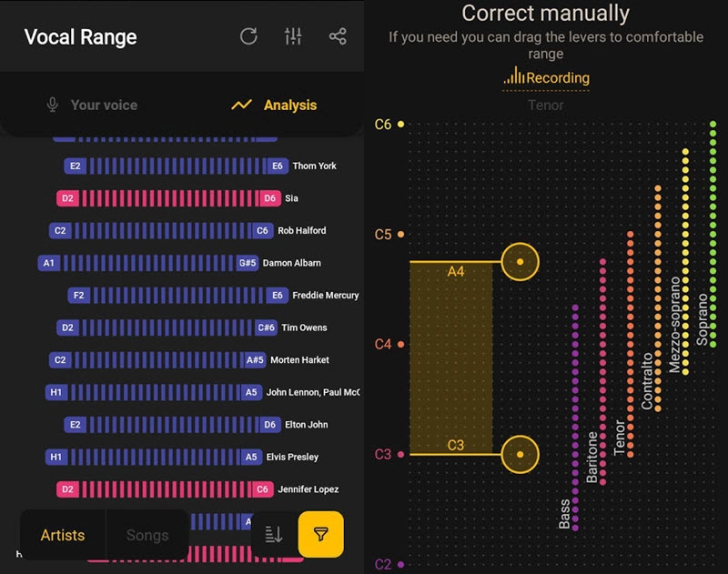Share your vocal range results
Viewport: 728px width, 574px height.
click(338, 36)
